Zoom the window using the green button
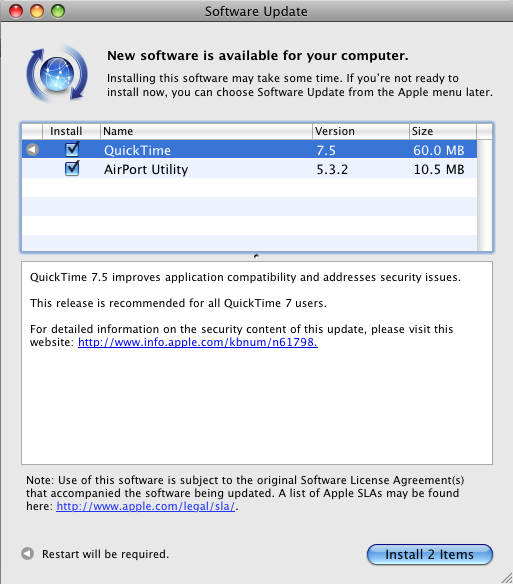 coord(58,11)
